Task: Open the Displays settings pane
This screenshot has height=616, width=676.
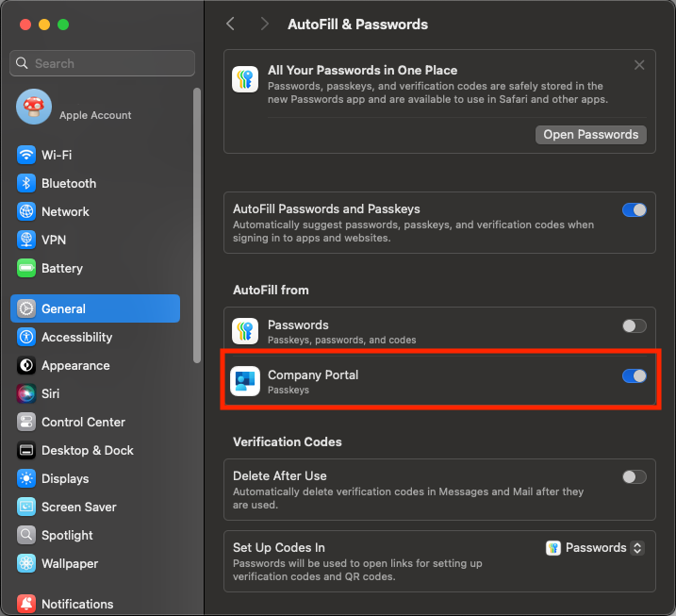Action: [x=65, y=478]
